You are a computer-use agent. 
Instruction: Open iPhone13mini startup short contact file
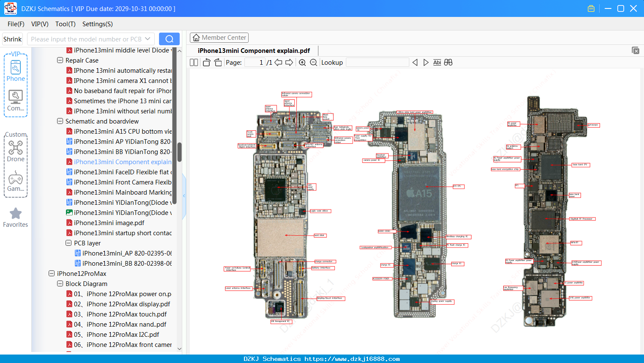click(119, 233)
